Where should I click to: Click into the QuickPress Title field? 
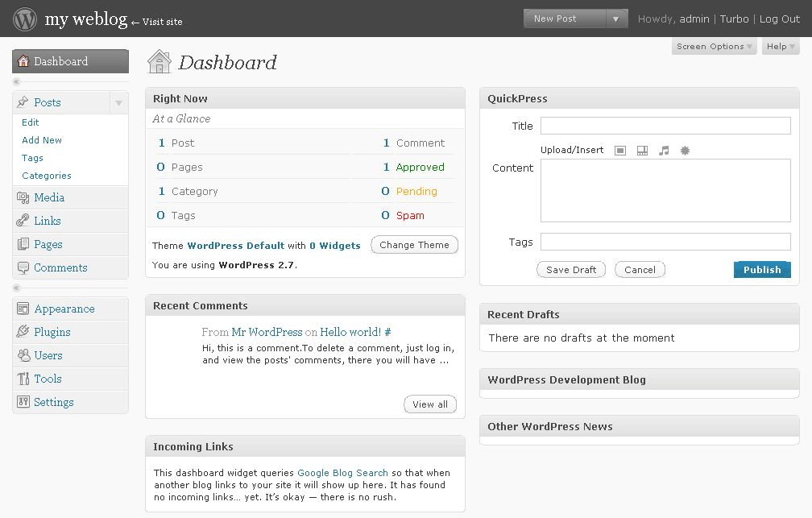coord(665,126)
